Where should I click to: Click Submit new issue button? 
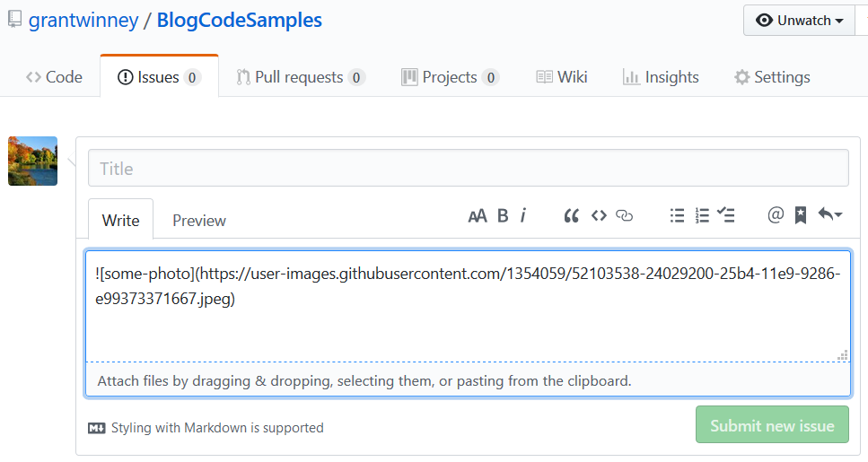coord(772,425)
